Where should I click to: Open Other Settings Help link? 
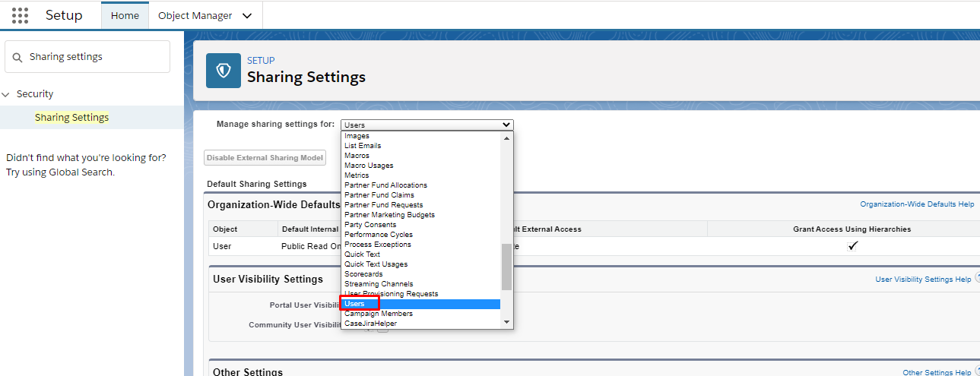937,373
